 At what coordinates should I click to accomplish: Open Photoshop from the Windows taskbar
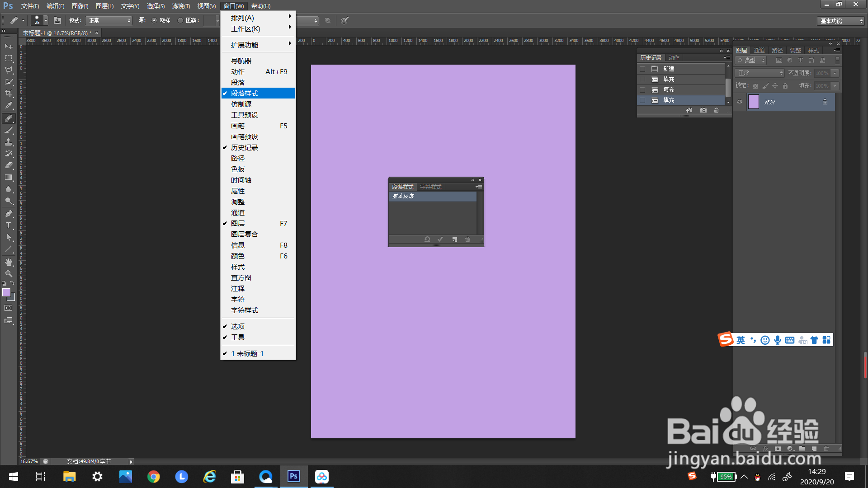294,476
